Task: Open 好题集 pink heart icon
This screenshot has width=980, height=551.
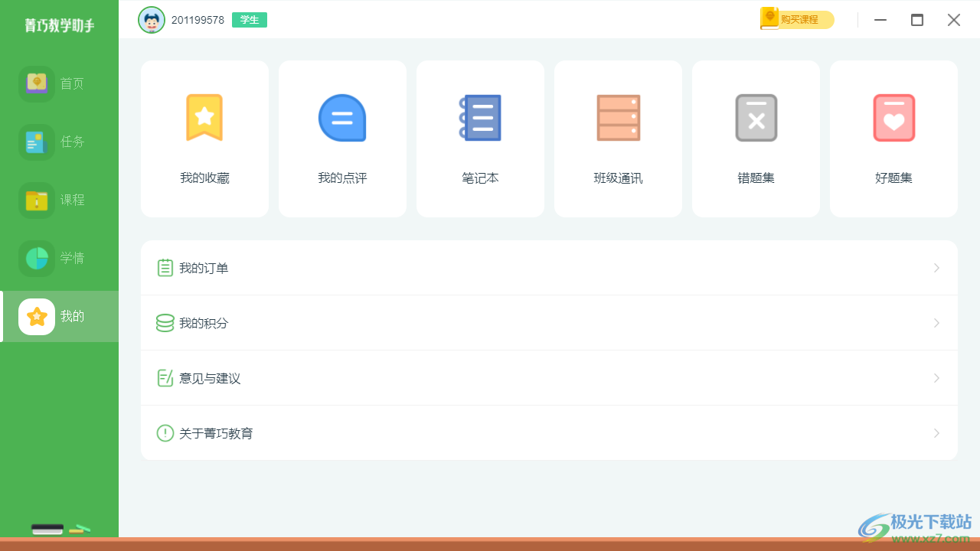Action: 893,118
